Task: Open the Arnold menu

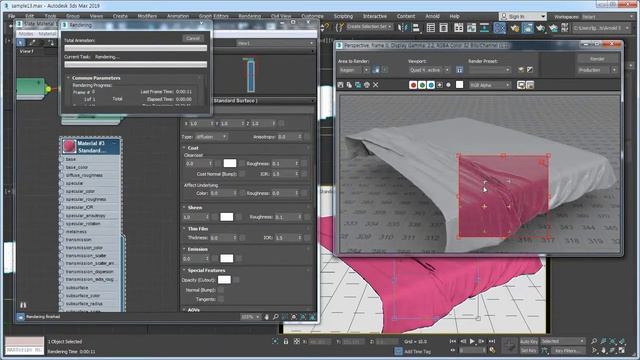Action: tap(432, 16)
